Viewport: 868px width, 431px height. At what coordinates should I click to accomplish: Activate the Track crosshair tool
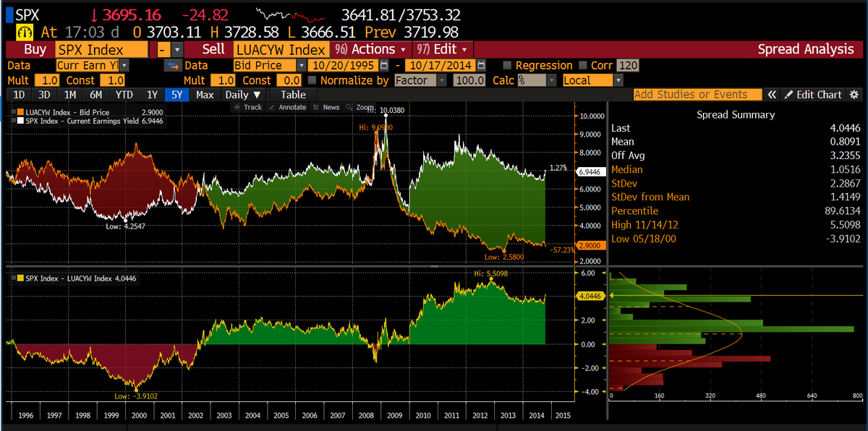[247, 107]
